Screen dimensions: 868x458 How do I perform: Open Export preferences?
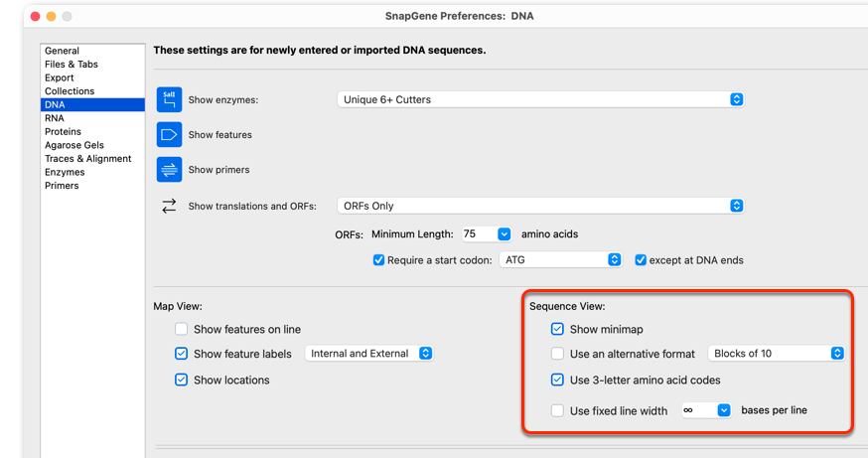pos(92,77)
